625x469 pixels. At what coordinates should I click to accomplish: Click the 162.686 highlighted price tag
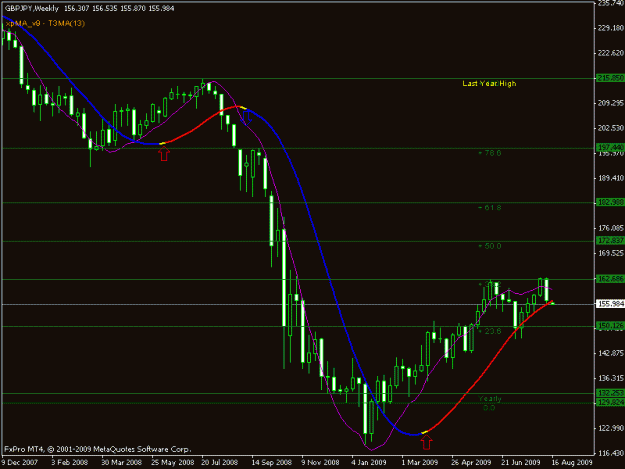click(611, 279)
